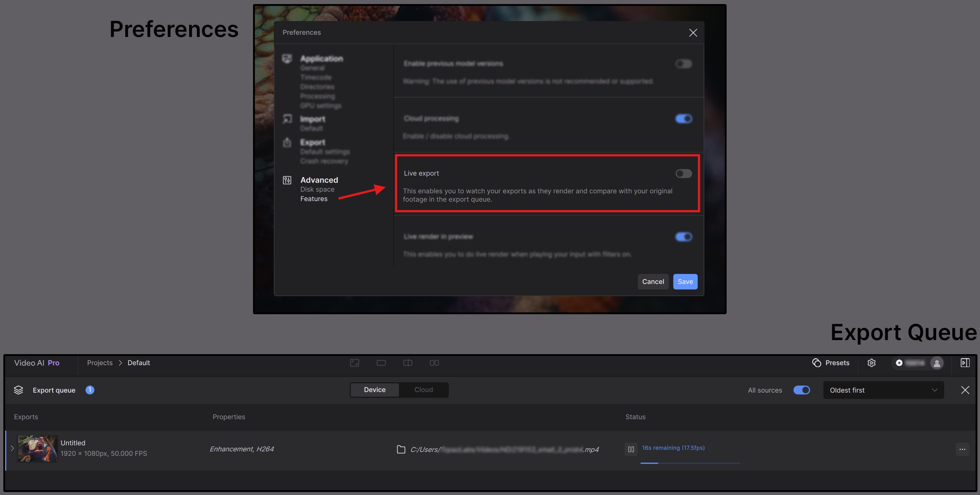Toggle the All sources switch
The width and height of the screenshot is (980, 495).
click(801, 390)
